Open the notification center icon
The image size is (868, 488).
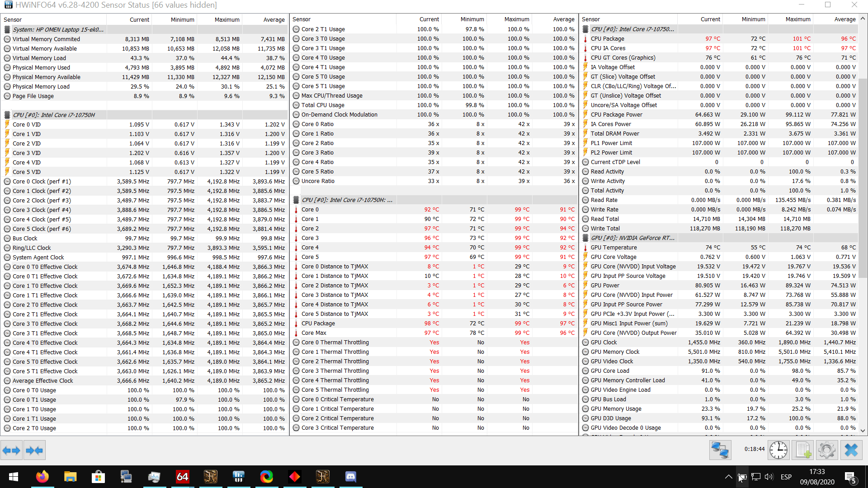(850, 477)
